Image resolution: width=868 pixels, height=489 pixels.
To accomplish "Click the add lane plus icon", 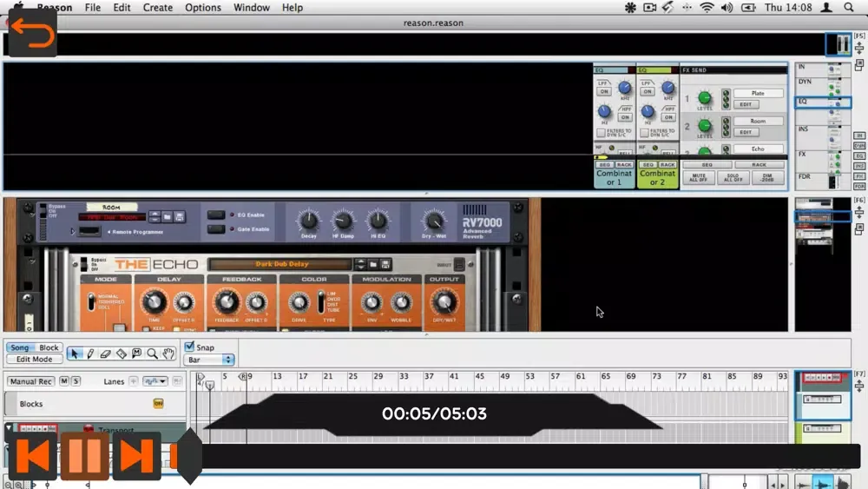I will (x=134, y=381).
